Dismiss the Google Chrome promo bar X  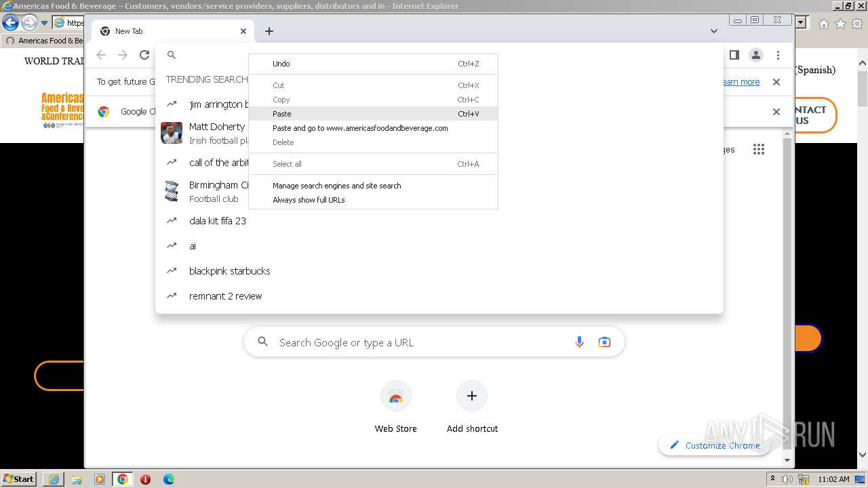[776, 112]
